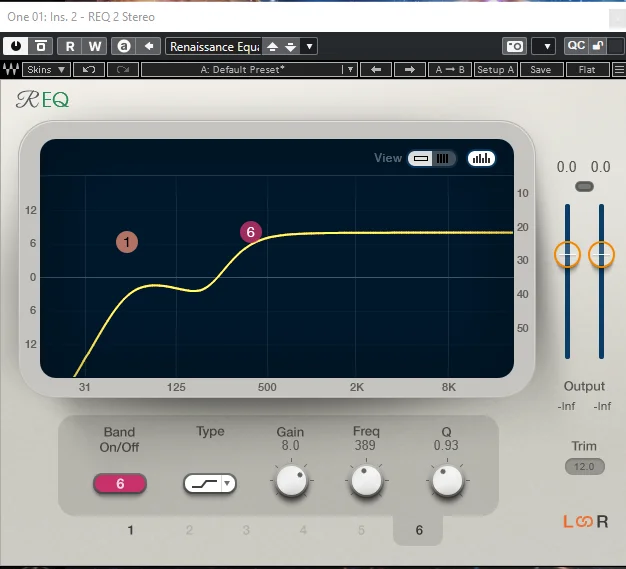Click the left -Inf output peak readout
Image resolution: width=626 pixels, height=569 pixels.
[567, 406]
